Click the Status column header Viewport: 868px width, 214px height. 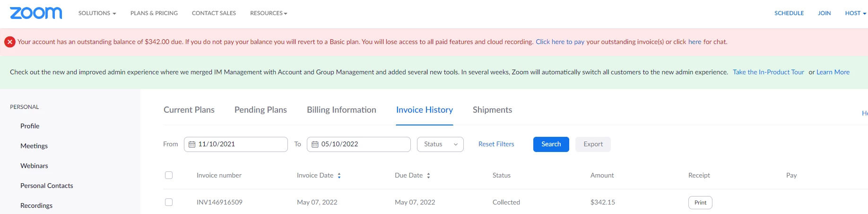click(502, 175)
